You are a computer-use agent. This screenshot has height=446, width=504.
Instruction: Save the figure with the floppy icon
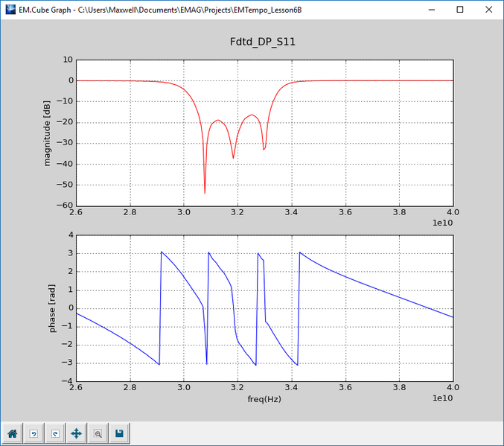point(119,433)
